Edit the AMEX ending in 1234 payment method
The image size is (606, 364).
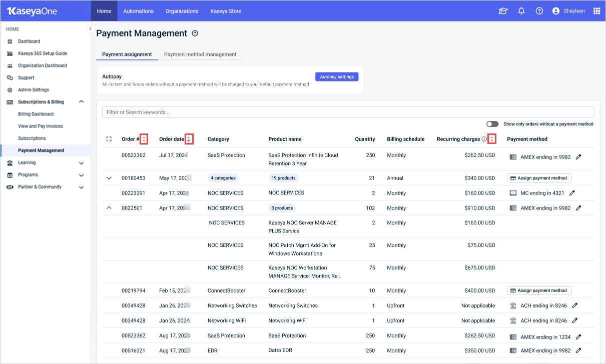pyautogui.click(x=578, y=337)
